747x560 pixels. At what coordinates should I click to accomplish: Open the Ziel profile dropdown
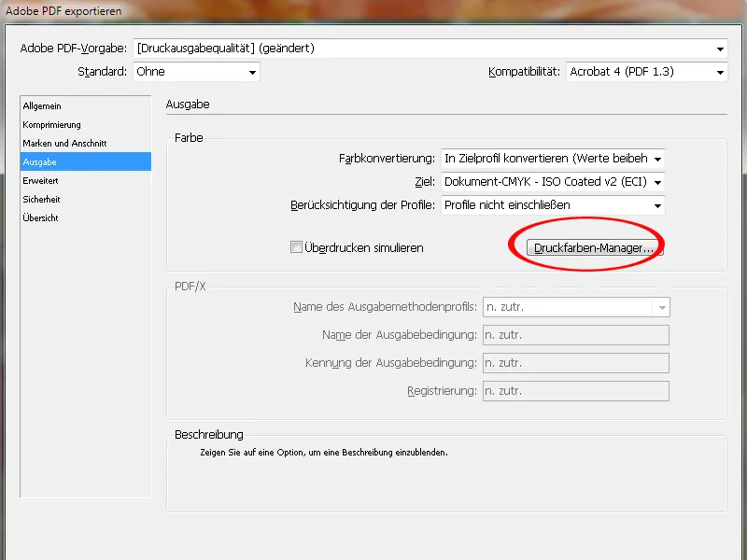658,182
